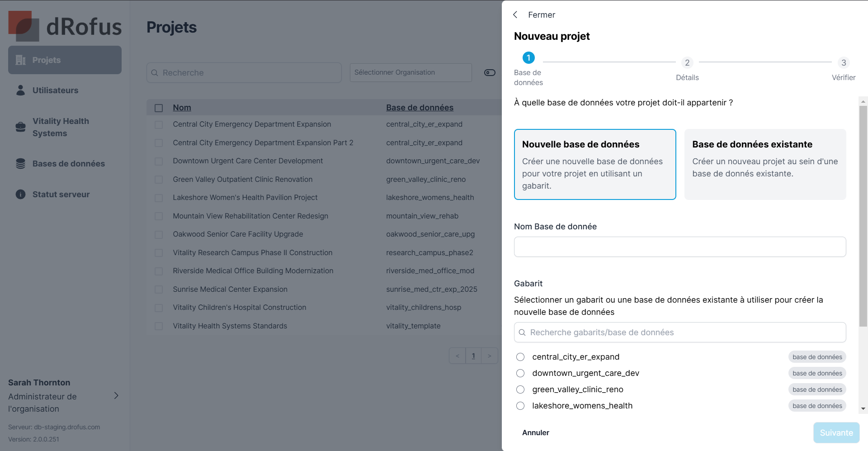Jump to step 2 Détails in stepper

[687, 63]
